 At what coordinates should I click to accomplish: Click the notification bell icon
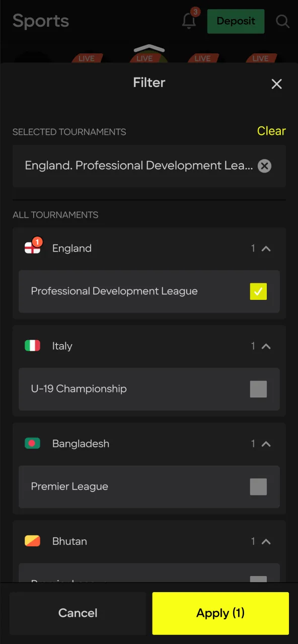point(189,21)
